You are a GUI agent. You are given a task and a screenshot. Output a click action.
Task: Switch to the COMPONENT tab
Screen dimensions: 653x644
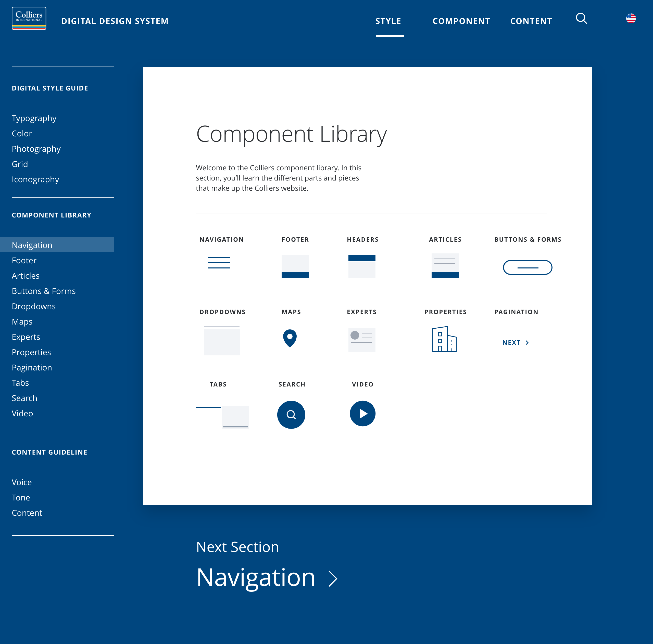coord(461,21)
